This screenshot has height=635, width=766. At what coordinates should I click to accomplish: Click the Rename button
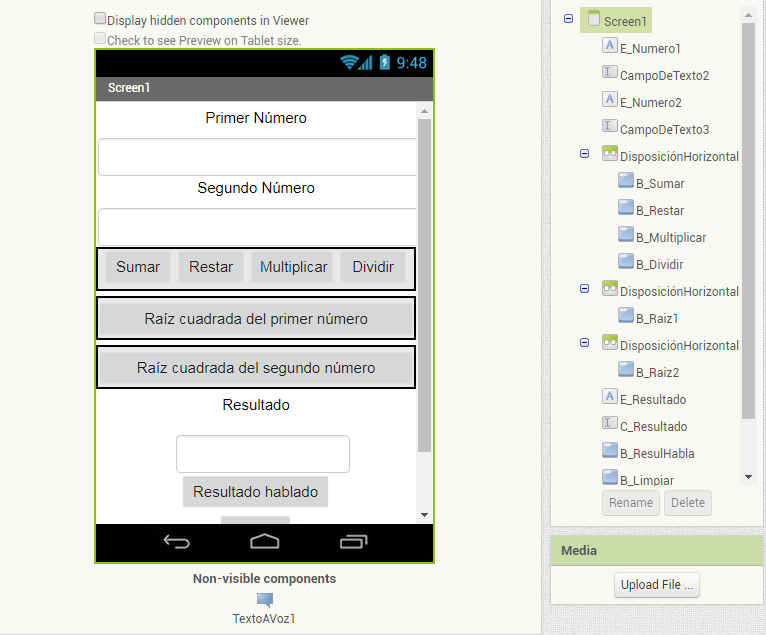coord(631,503)
